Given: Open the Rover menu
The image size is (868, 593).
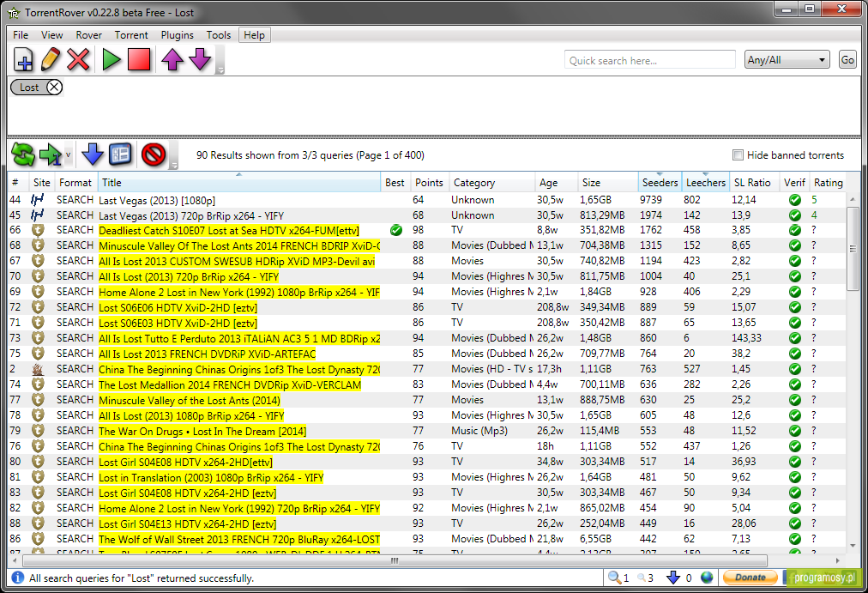Looking at the screenshot, I should tap(88, 35).
